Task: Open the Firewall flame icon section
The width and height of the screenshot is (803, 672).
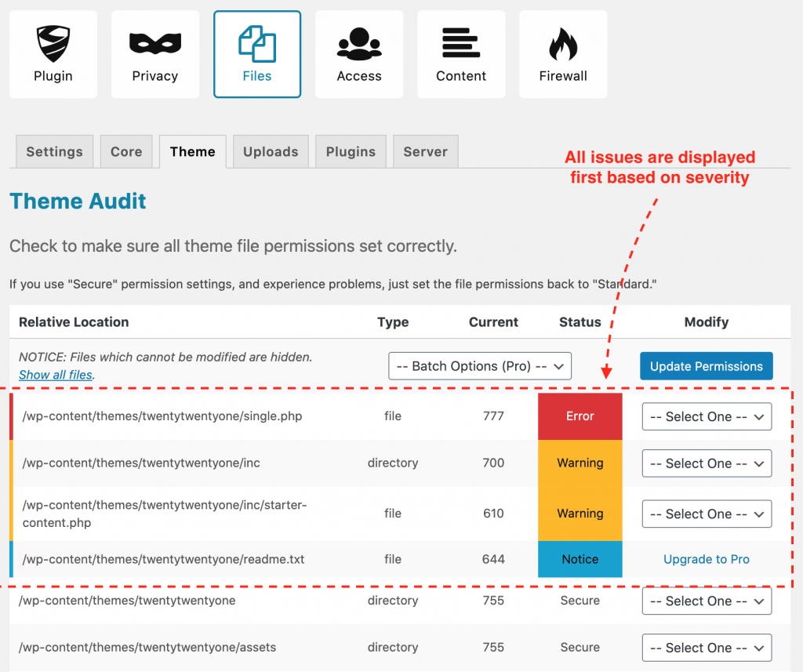Action: click(563, 54)
